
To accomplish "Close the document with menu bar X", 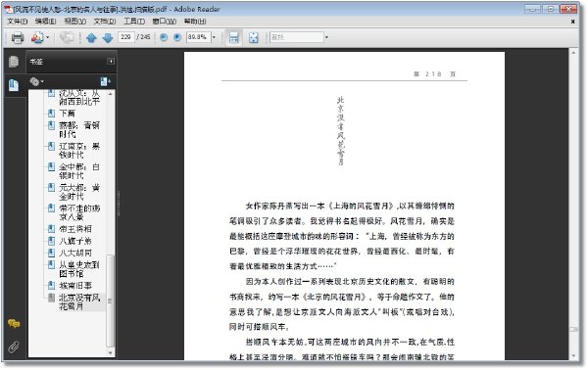I will (x=573, y=22).
